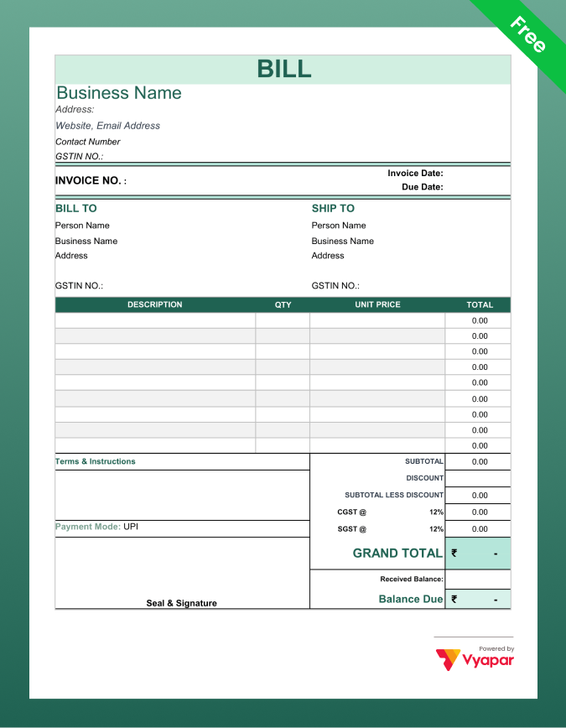Click the SGST @ 12% amount cell
The width and height of the screenshot is (566, 728).
478,529
